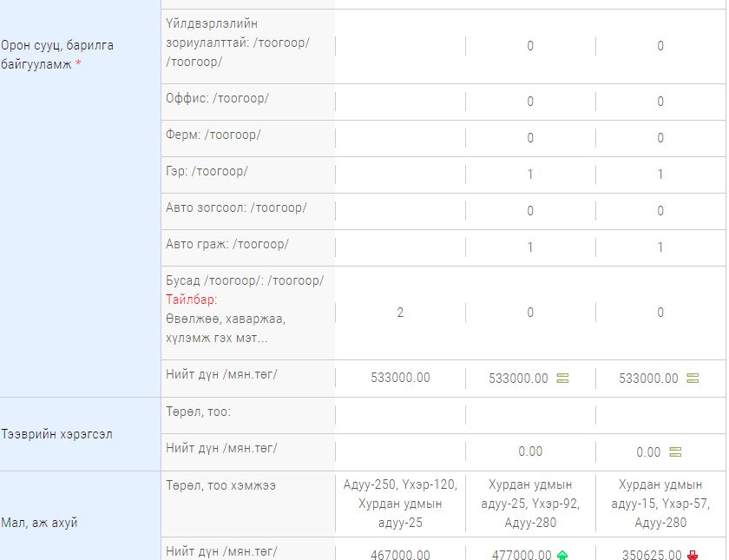Select the Тээврийн хэрэгсэл category label
Screen dimensions: 729x560
pos(56,434)
